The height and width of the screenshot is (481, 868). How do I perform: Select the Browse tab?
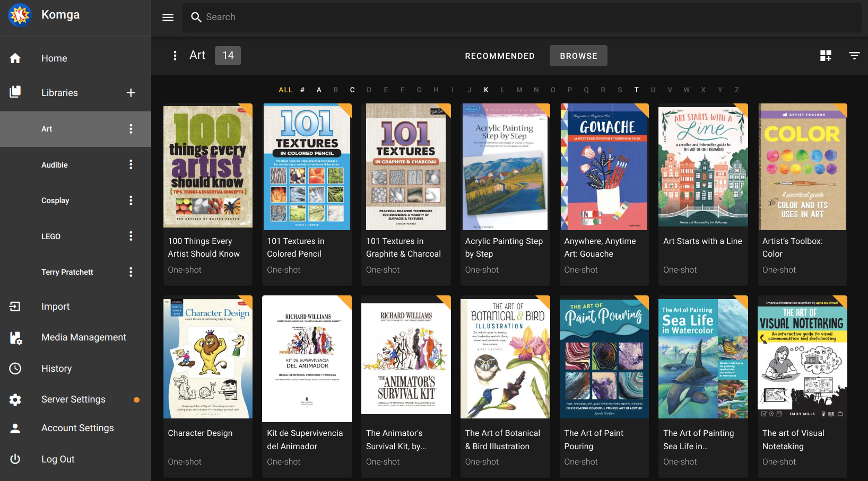pyautogui.click(x=578, y=56)
